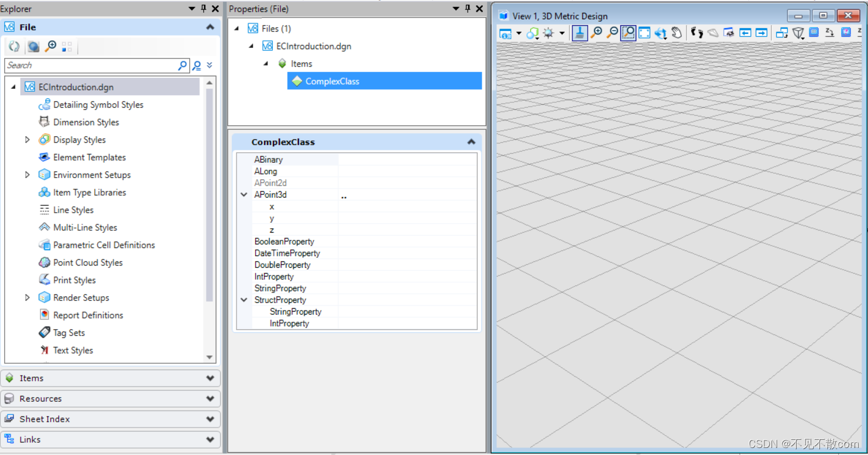Click the Show Active Depth icon
This screenshot has width=868, height=455.
pyautogui.click(x=846, y=33)
